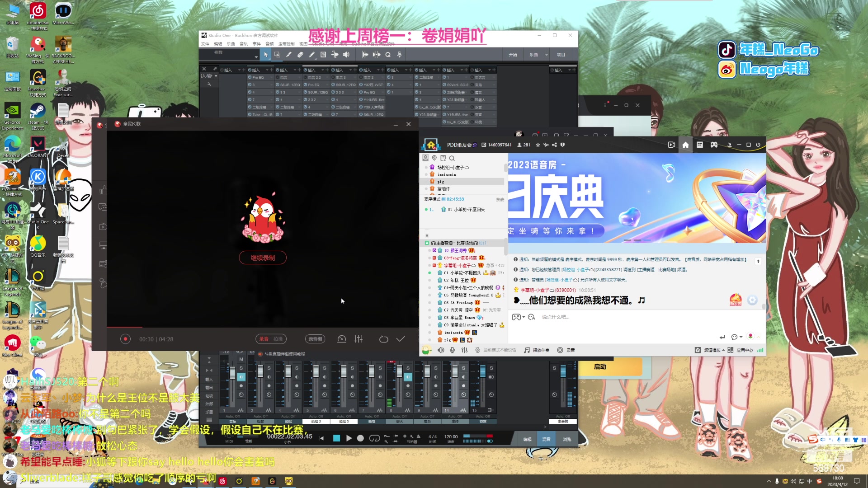This screenshot has width=868, height=488.
Task: Toggle Solo on the 音乐 mixer channel
Action: point(241,368)
